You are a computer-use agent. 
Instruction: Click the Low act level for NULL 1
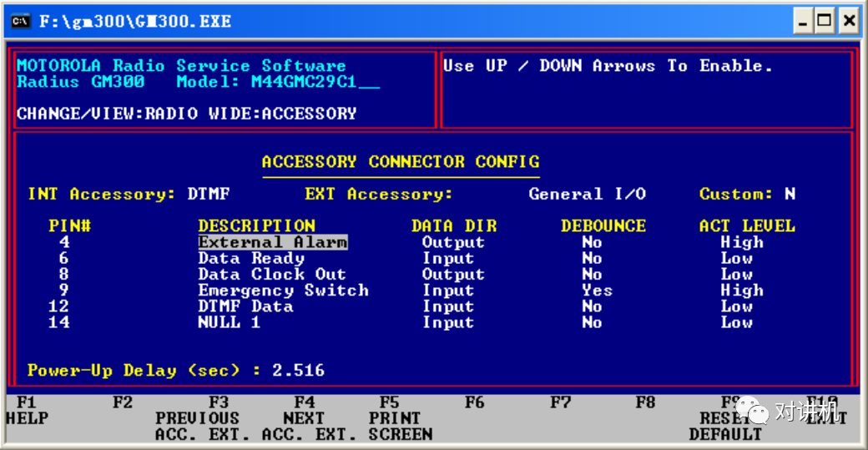coord(737,323)
